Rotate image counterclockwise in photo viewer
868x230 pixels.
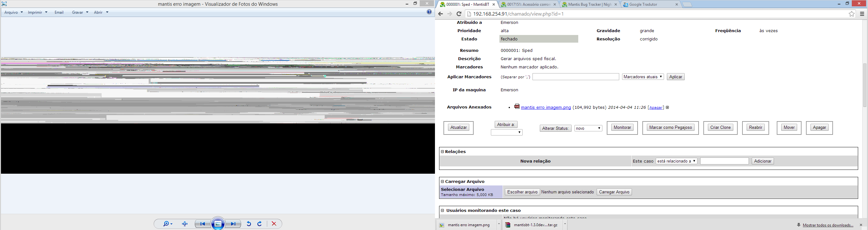click(x=249, y=224)
